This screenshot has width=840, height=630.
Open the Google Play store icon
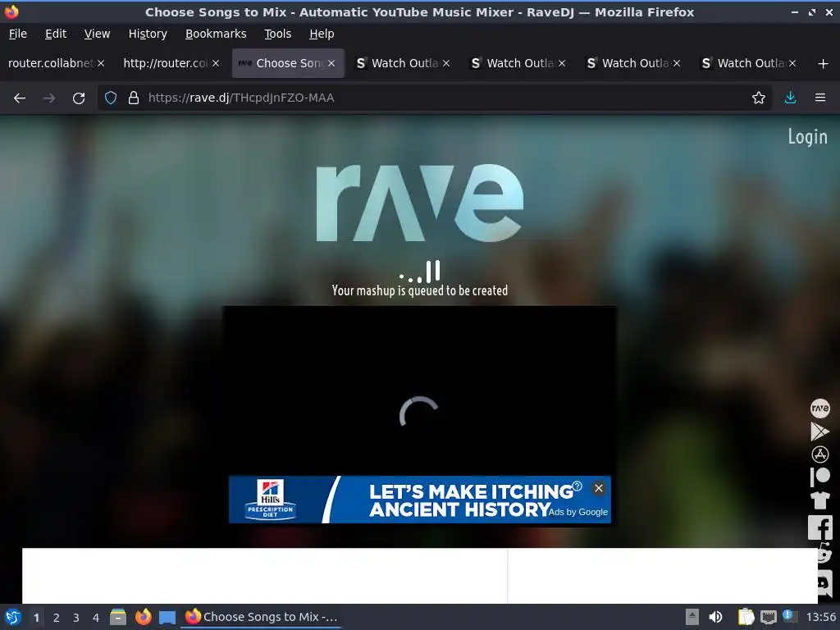coord(819,431)
